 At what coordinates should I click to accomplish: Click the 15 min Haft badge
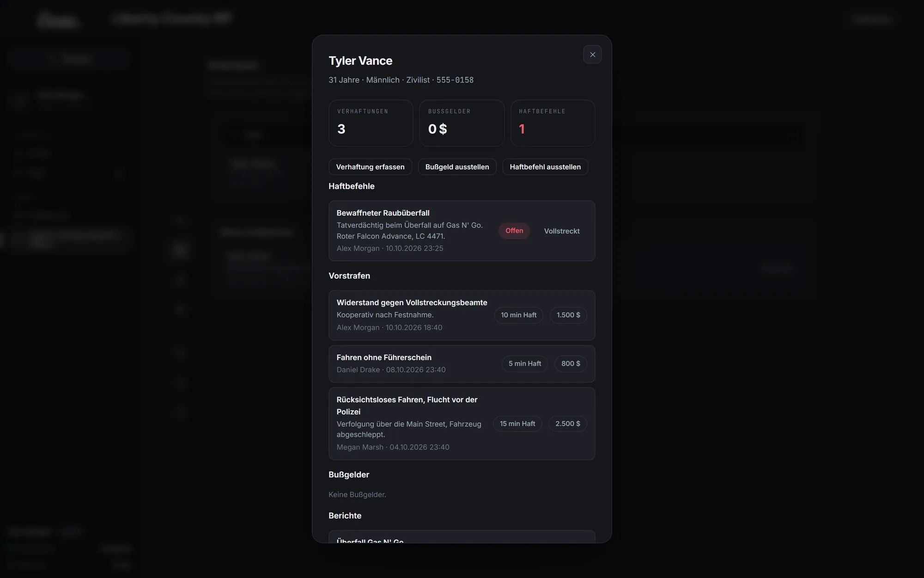[517, 424]
